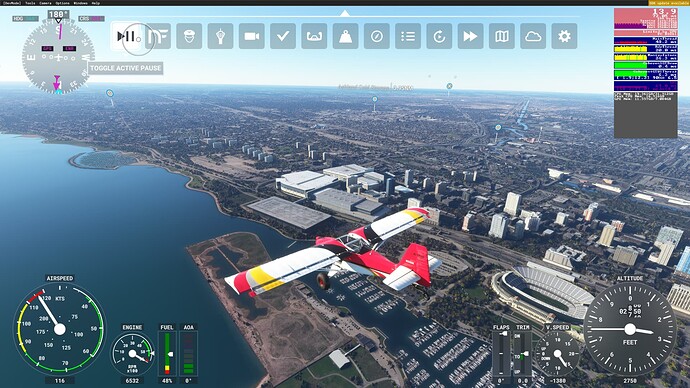Click the 180° heading readout

pos(59,15)
